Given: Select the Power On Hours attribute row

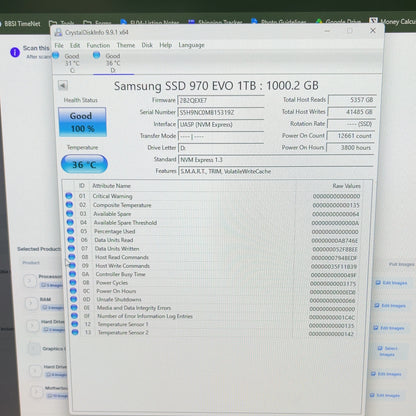Looking at the screenshot, I should pos(213,291).
